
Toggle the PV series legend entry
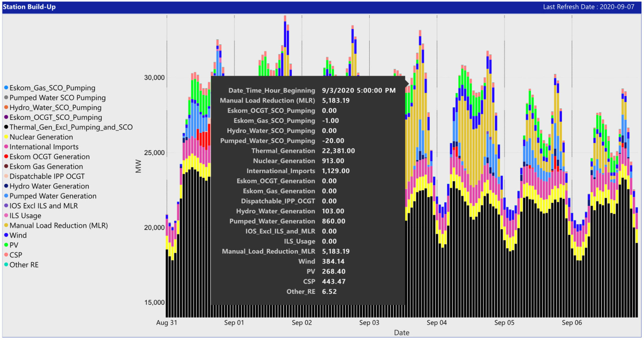point(14,245)
